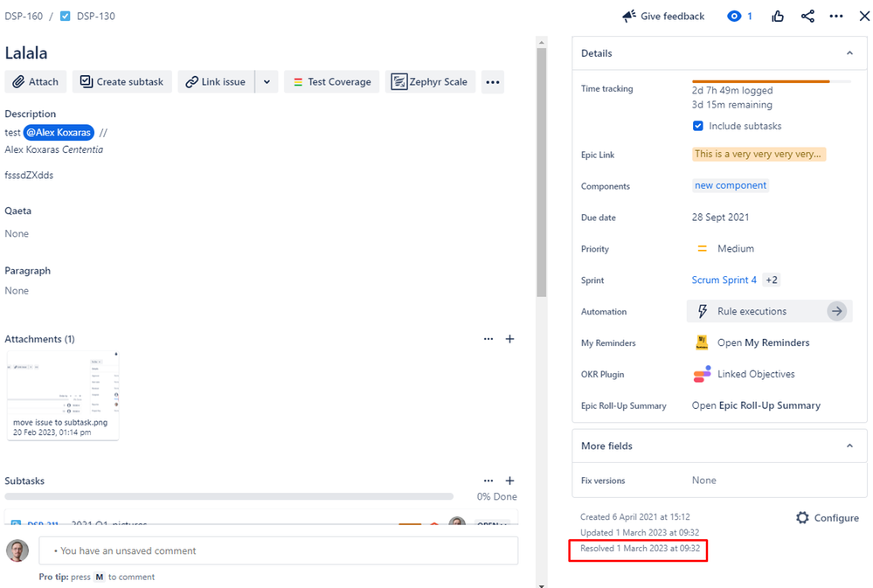
Task: Open the DSP-130 breadcrumb link
Action: (96, 16)
